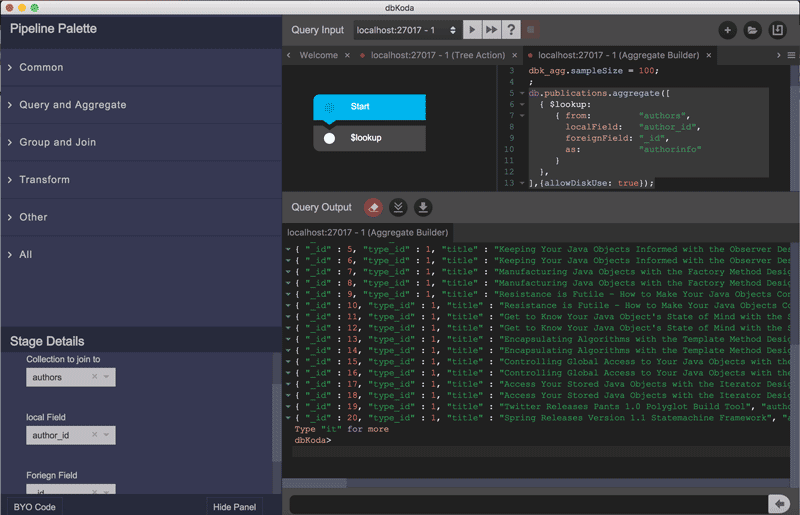Expand the Transform palette category
Viewport: 800px width, 515px height.
tap(44, 180)
